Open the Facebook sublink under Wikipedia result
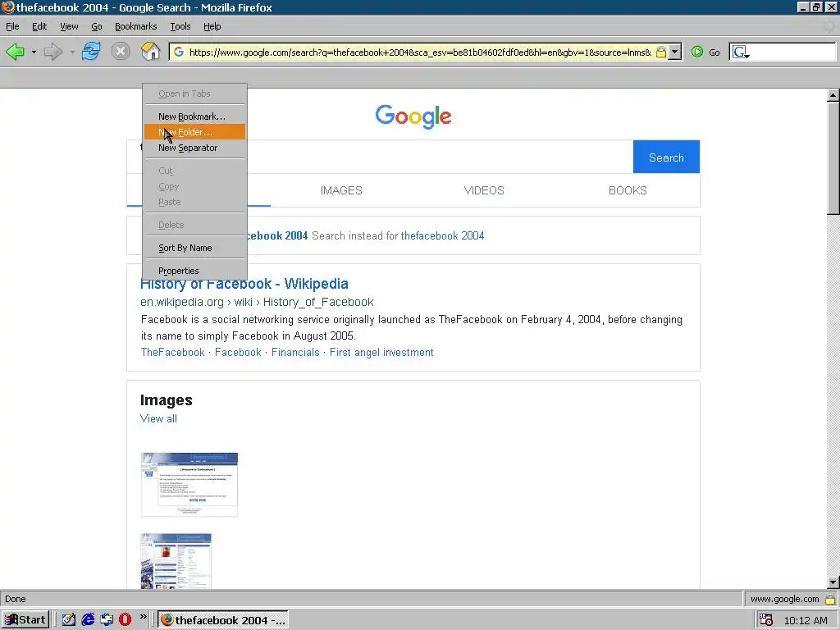This screenshot has height=630, width=840. [238, 352]
